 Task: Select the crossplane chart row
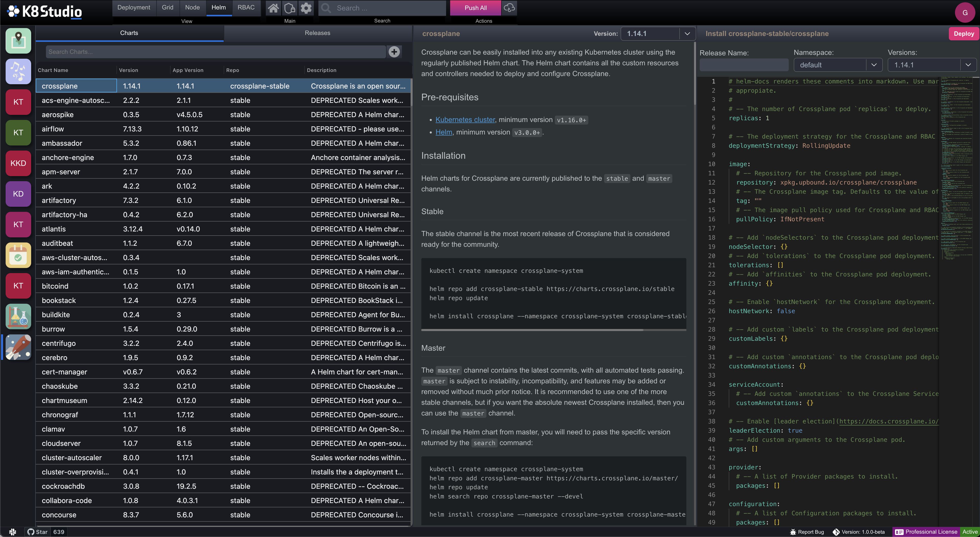coord(224,86)
